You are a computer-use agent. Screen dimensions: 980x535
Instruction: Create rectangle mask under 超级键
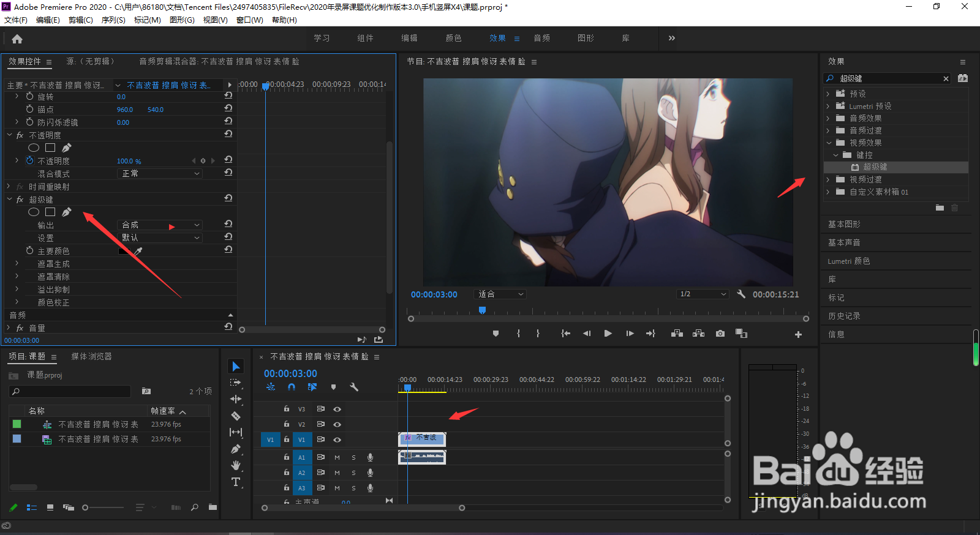50,212
